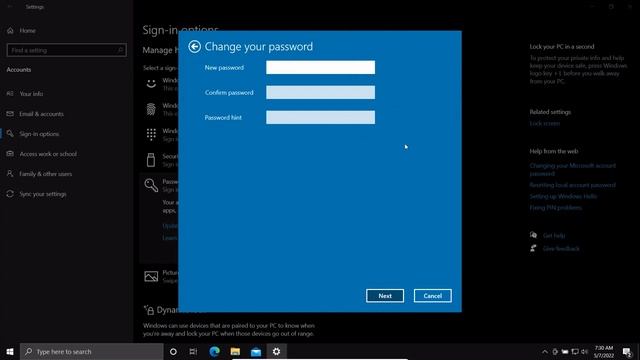Screen dimensions: 640x360
Task: Click the taskbar Type here to search box
Action: (91, 351)
